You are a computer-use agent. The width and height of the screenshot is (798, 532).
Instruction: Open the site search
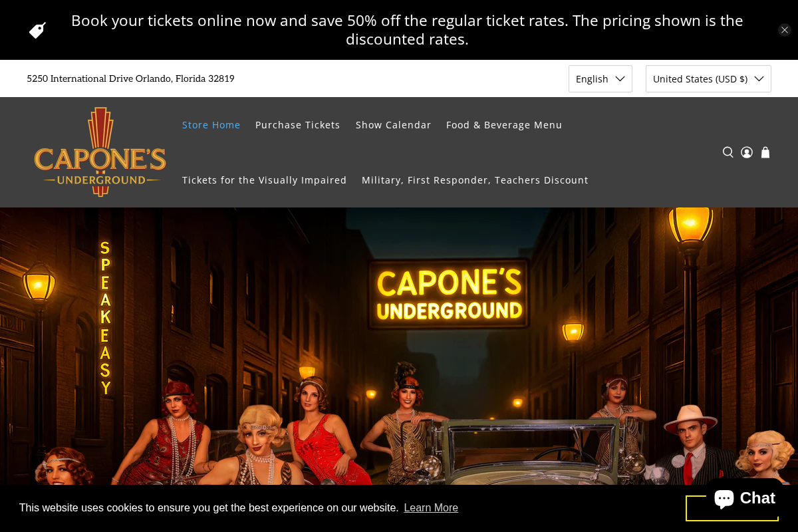(x=728, y=152)
